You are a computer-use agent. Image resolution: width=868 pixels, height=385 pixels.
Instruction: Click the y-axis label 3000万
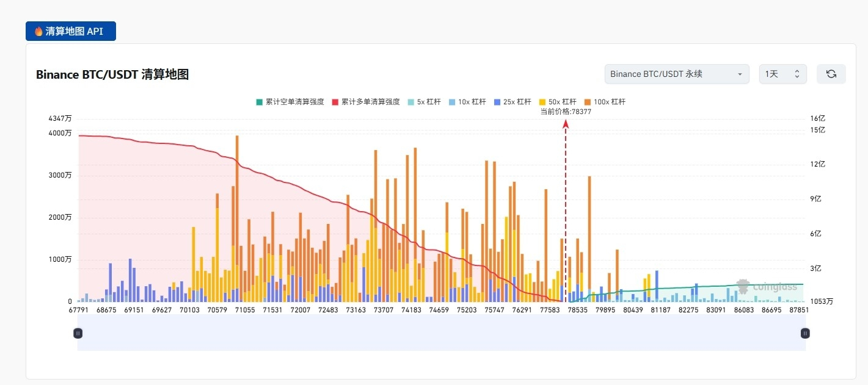pyautogui.click(x=60, y=176)
